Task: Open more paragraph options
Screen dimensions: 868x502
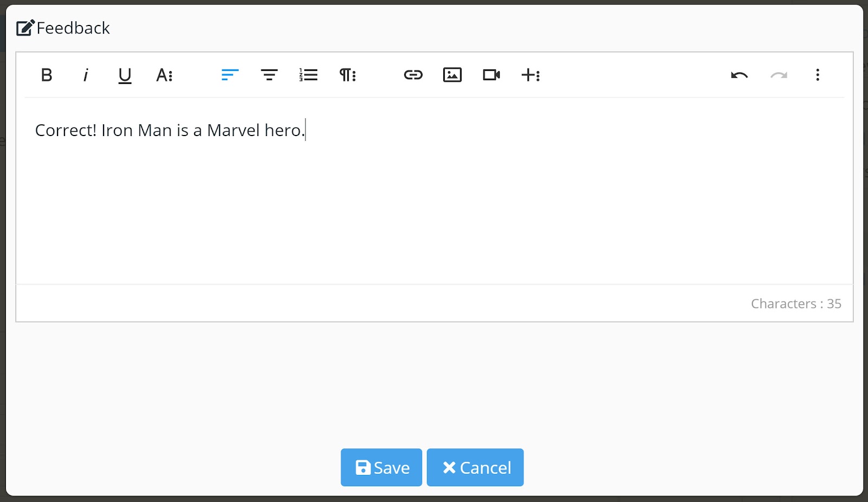Action: pos(348,75)
